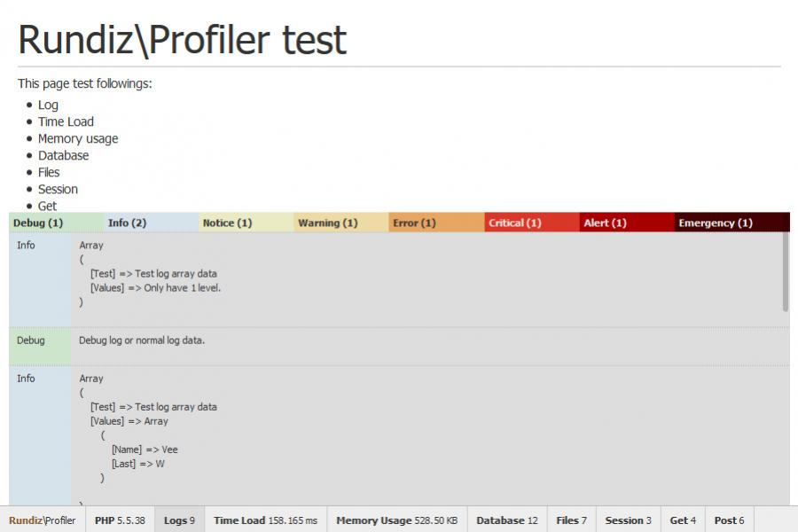Select the Error (1) log level
This screenshot has height=532, width=798.
pyautogui.click(x=415, y=223)
